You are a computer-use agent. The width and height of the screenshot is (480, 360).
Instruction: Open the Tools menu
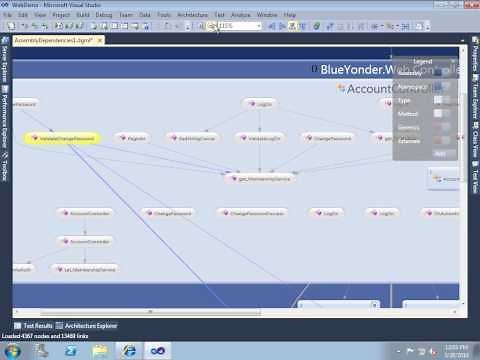164,15
